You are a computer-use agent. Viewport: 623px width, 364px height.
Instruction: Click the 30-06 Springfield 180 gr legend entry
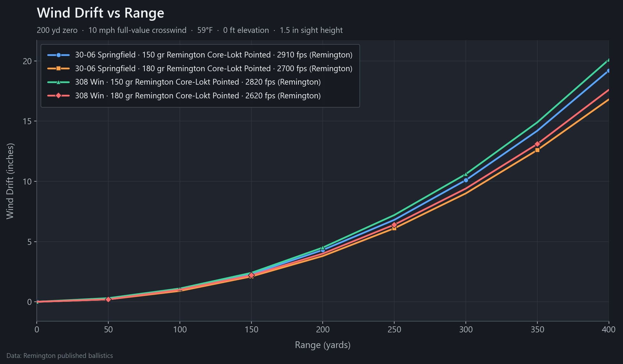(200, 69)
